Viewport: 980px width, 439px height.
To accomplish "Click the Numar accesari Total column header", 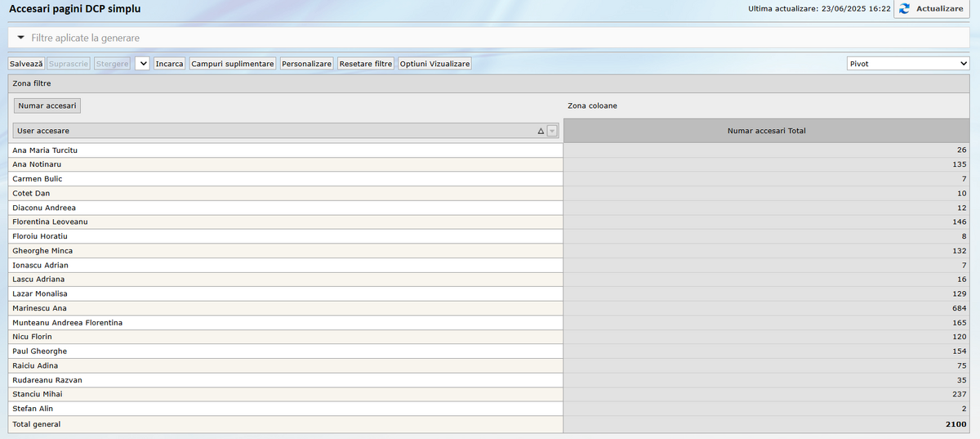I will (x=766, y=131).
